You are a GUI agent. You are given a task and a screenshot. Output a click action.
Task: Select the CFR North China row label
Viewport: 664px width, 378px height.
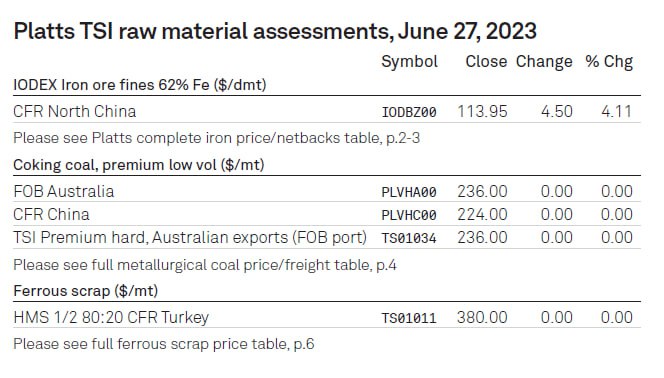pyautogui.click(x=75, y=111)
